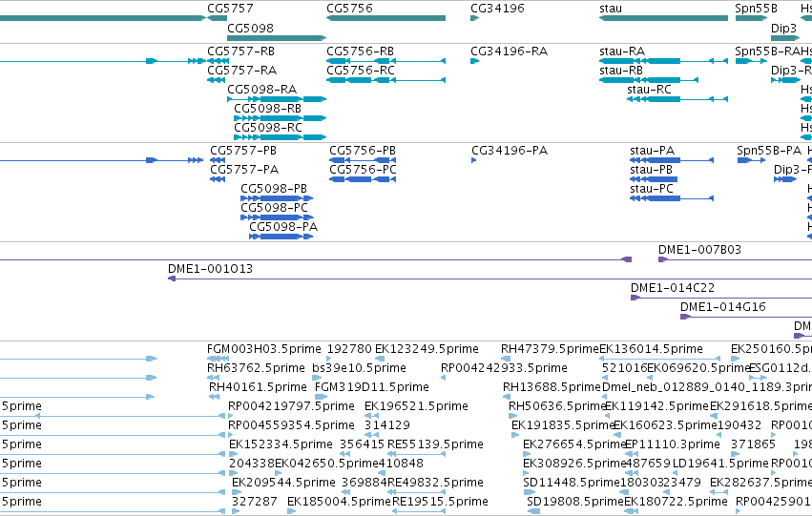The height and width of the screenshot is (516, 812).
Task: Select the CG5098-PC protein label
Action: pyautogui.click(x=275, y=208)
